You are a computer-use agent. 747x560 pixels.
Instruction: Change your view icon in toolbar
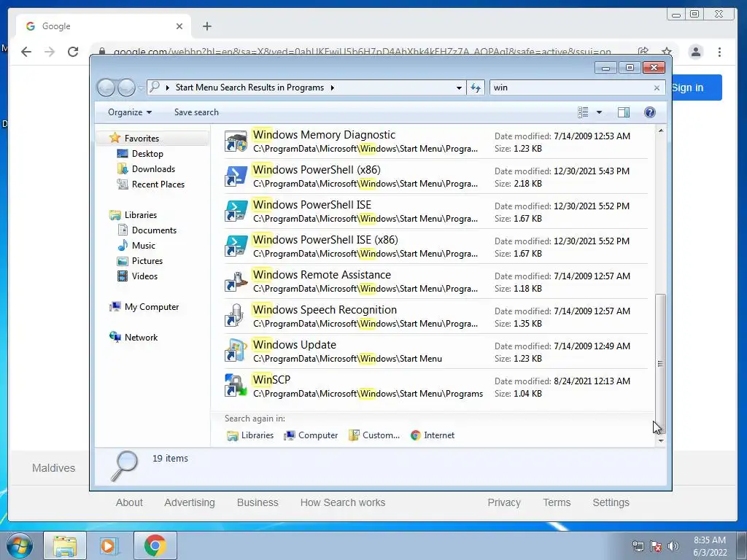(583, 112)
